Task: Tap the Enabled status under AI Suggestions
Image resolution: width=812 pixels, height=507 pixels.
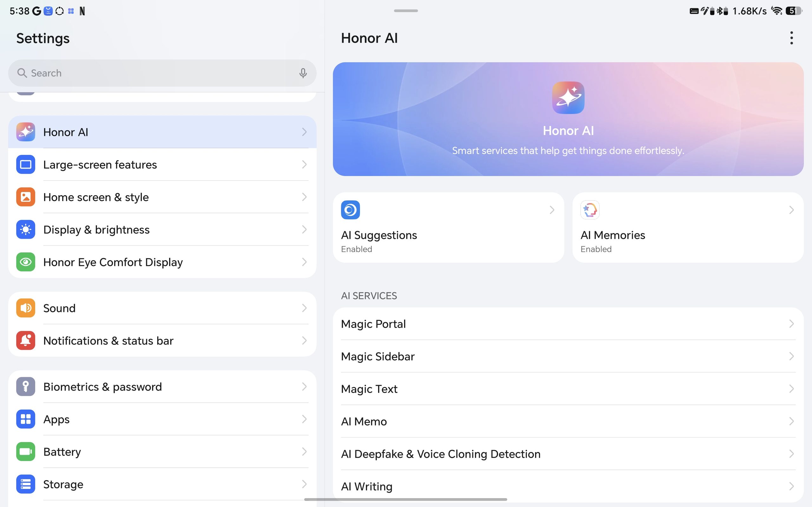Action: coord(357,249)
